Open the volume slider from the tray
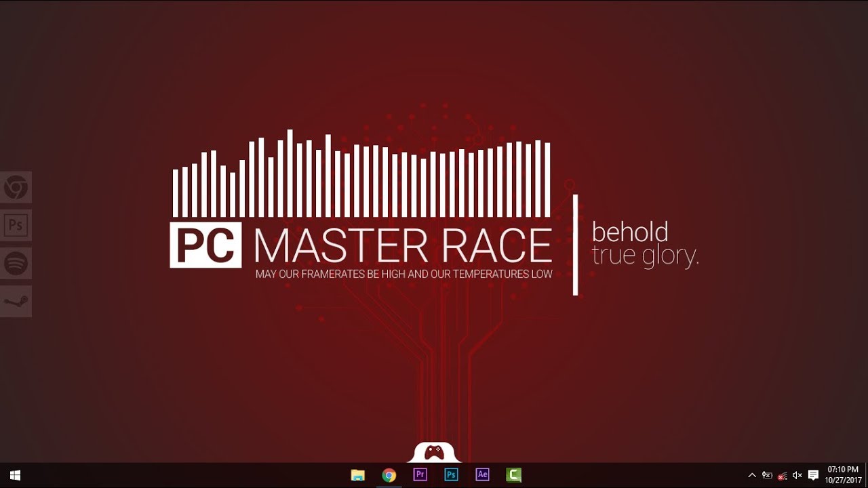The height and width of the screenshot is (488, 868). tap(797, 475)
